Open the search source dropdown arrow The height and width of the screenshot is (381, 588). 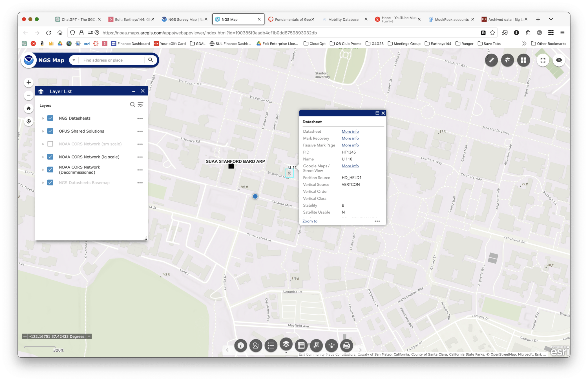coord(74,60)
